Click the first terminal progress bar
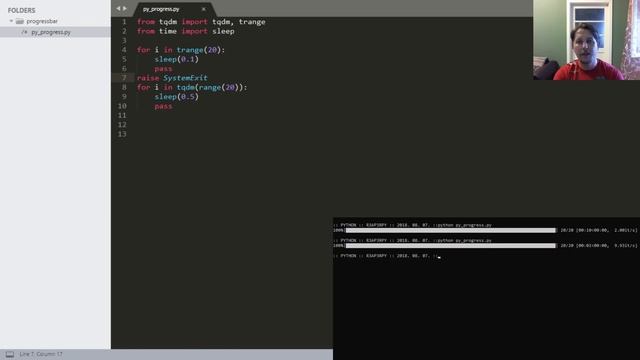Image resolution: width=640 pixels, height=360 pixels. pyautogui.click(x=451, y=230)
